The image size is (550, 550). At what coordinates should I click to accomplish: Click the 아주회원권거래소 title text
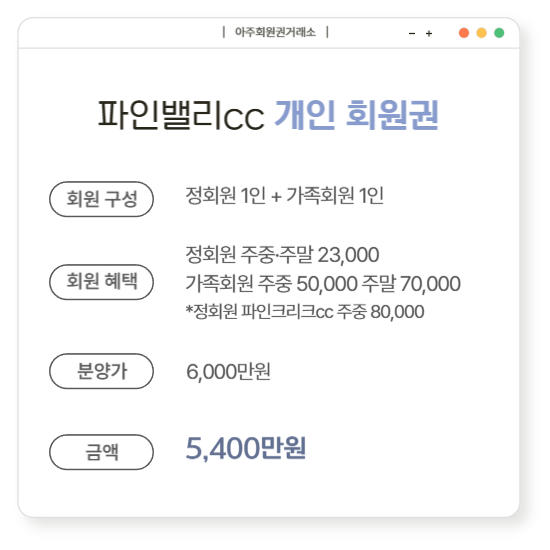tap(275, 32)
